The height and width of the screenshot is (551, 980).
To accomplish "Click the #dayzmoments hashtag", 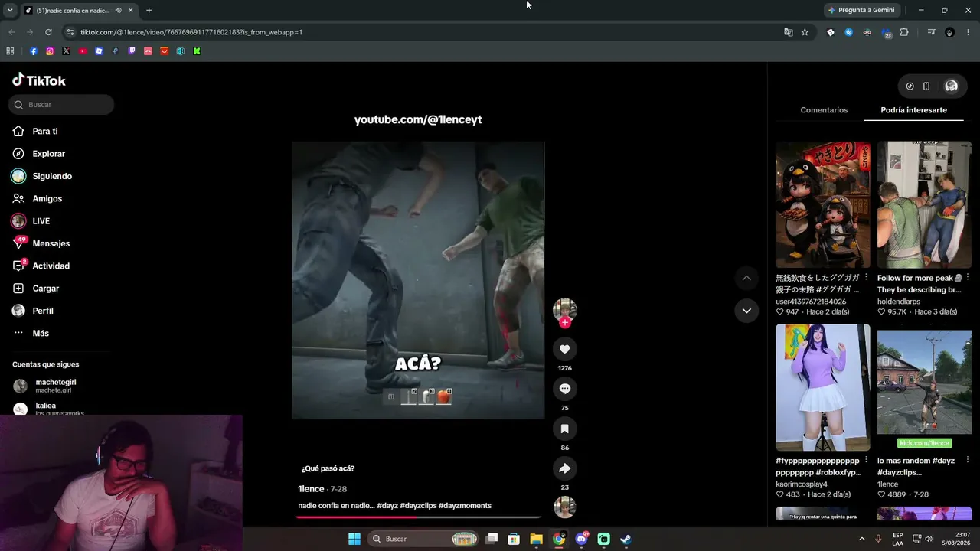I will tap(465, 506).
